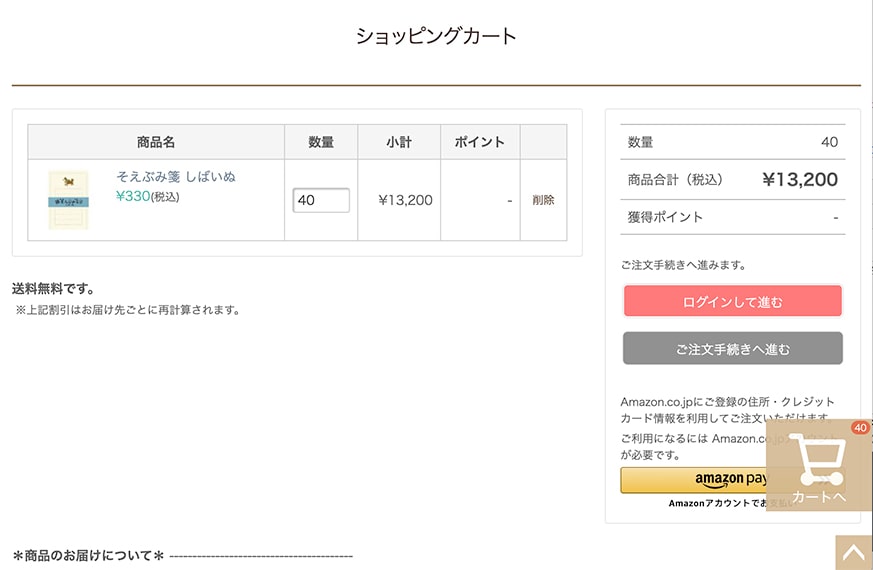Click the 小計 column header
This screenshot has width=873, height=570.
[x=399, y=142]
